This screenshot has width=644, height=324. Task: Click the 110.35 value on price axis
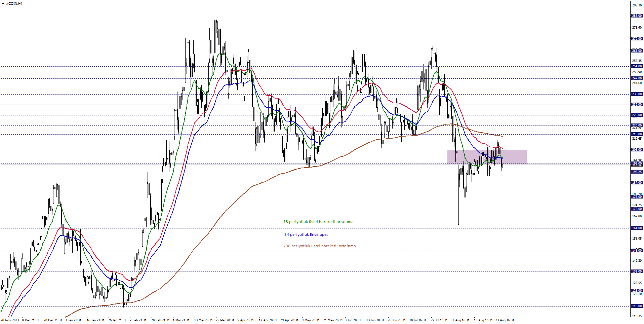(x=637, y=316)
